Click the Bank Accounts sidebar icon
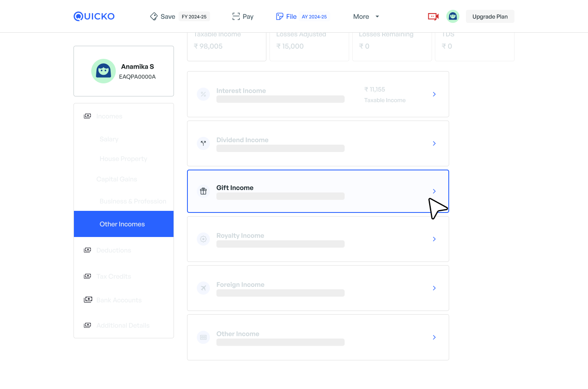The width and height of the screenshot is (588, 389). [x=88, y=300]
